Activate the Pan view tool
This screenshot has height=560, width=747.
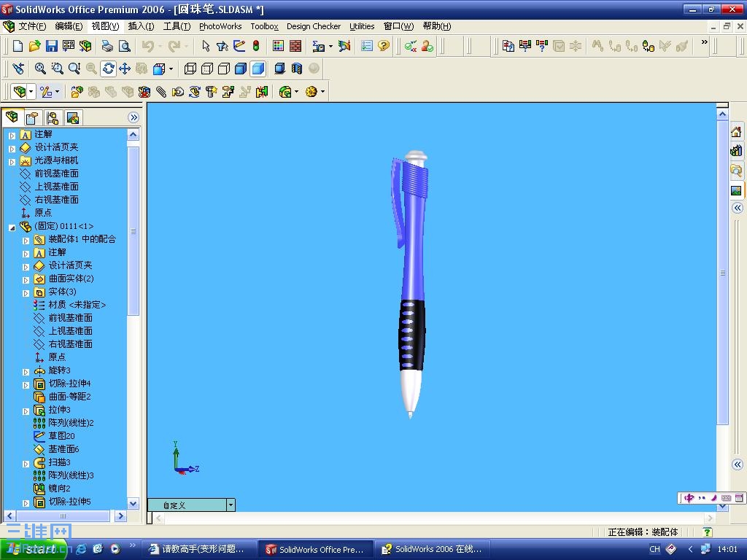(125, 69)
